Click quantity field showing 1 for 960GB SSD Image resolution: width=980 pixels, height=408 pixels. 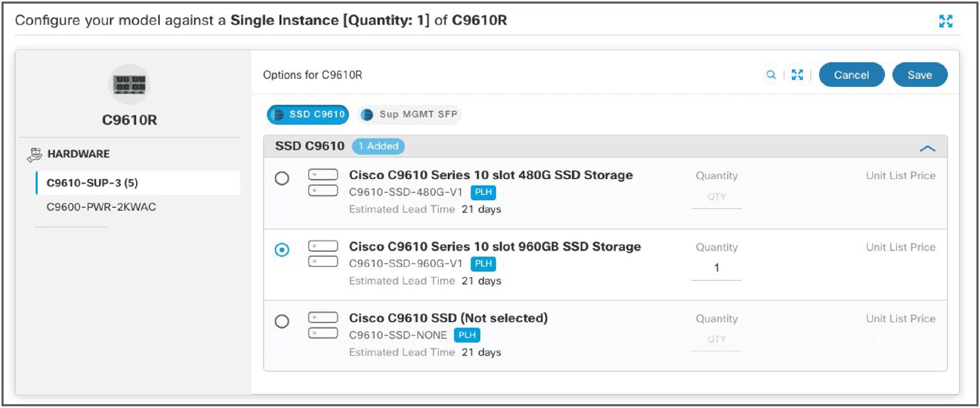click(716, 268)
